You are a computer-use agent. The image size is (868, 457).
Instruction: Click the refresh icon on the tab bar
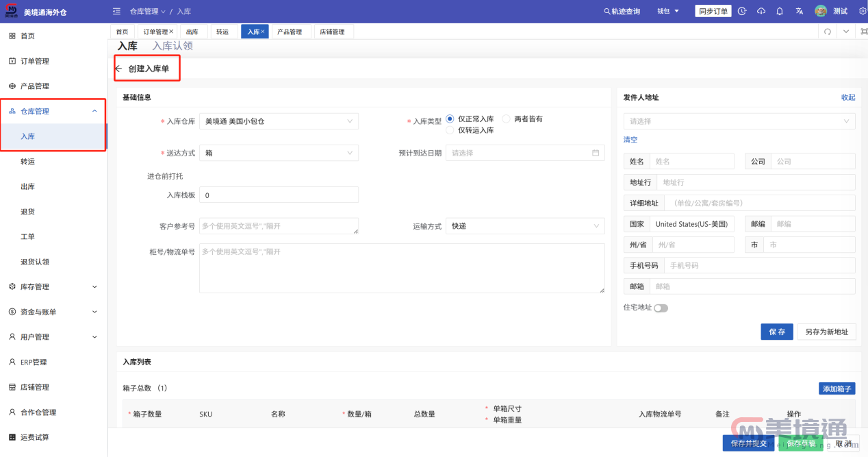pos(828,32)
